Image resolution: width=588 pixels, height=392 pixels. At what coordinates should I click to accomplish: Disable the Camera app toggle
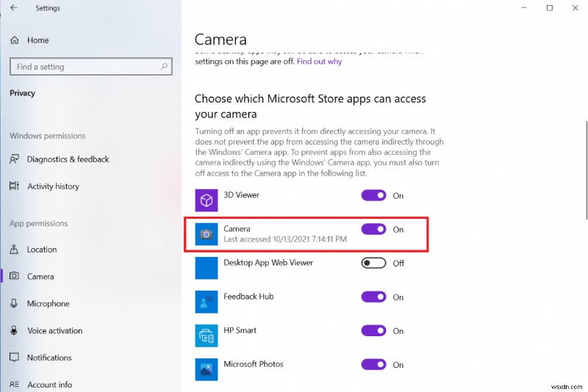click(x=373, y=229)
